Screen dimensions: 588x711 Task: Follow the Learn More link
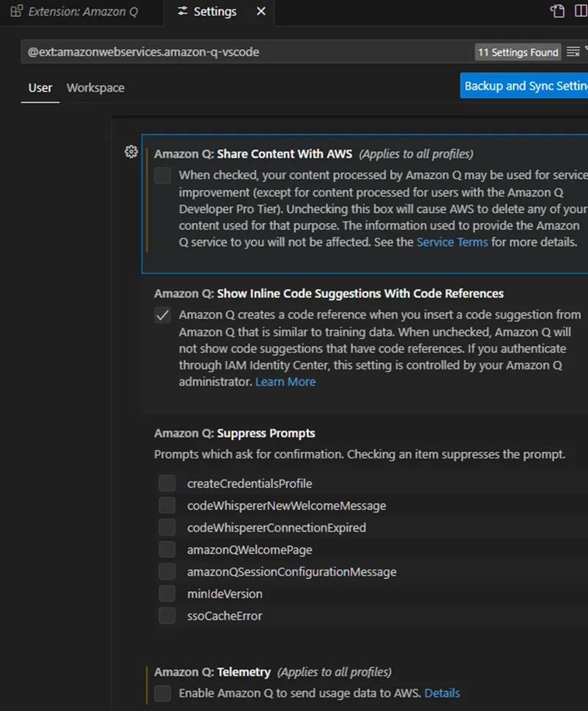[286, 382]
